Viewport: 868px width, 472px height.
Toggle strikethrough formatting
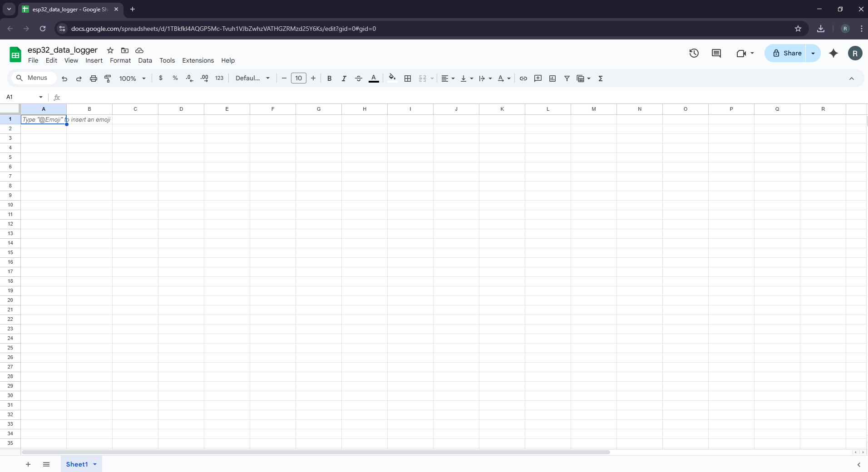[x=359, y=79]
